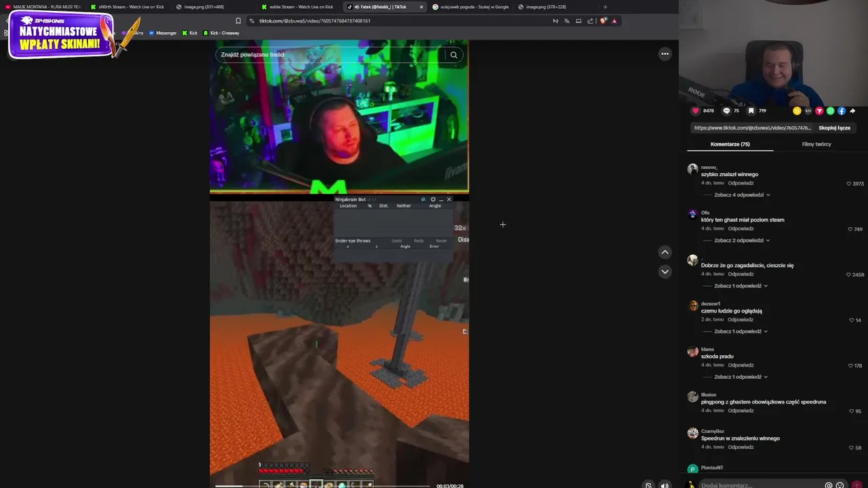Viewport: 868px width, 488px height.
Task: Open the three-dot more options menu
Action: 665,54
